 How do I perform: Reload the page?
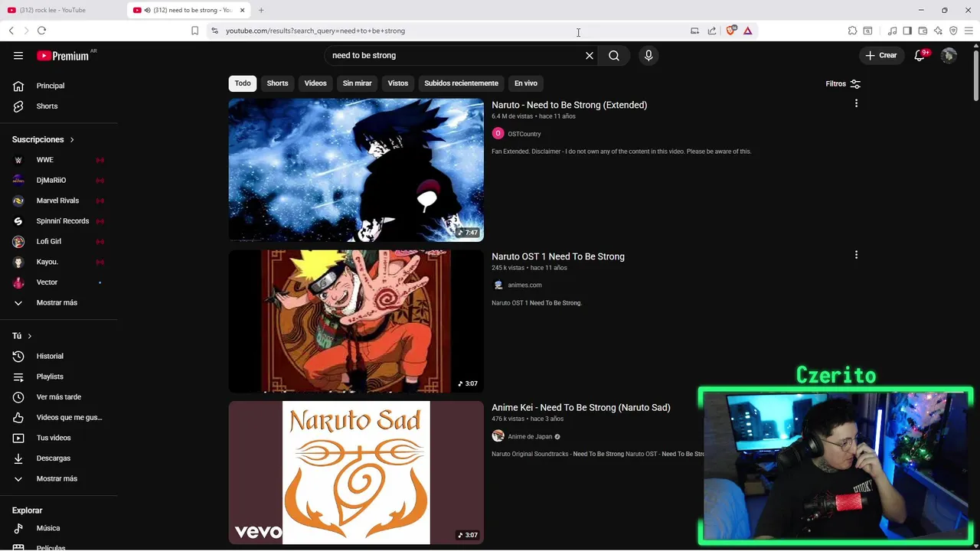41,31
